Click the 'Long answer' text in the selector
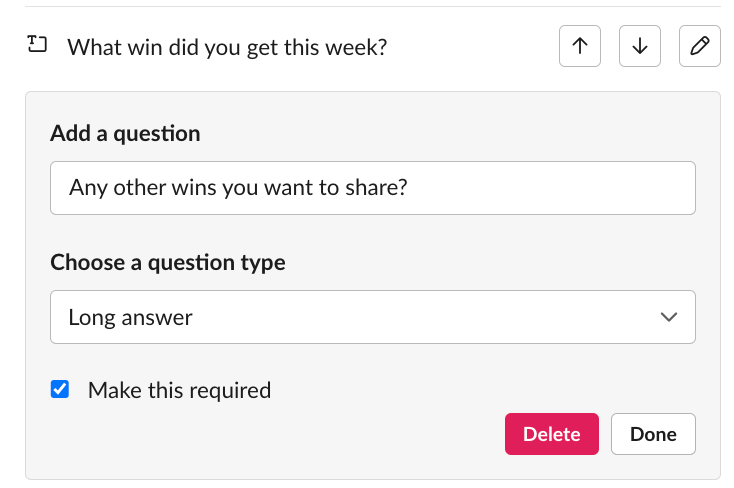734x488 pixels. [130, 318]
